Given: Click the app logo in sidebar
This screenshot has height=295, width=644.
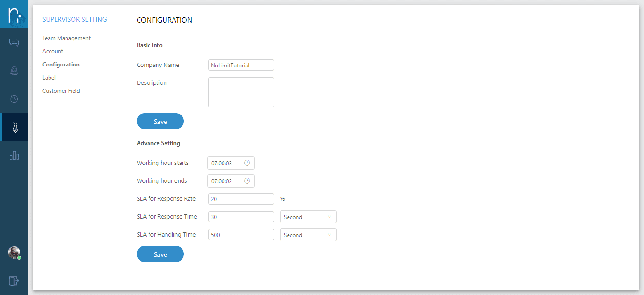Looking at the screenshot, I should pos(14,14).
